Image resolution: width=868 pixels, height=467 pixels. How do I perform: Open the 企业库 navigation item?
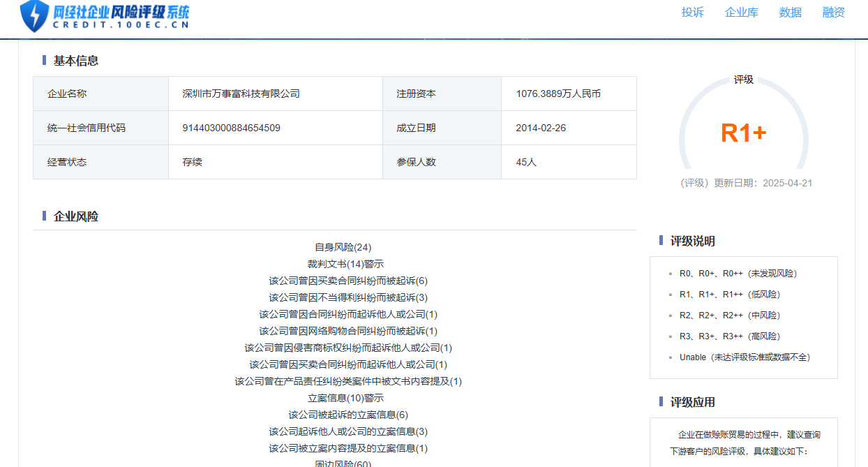click(x=742, y=13)
